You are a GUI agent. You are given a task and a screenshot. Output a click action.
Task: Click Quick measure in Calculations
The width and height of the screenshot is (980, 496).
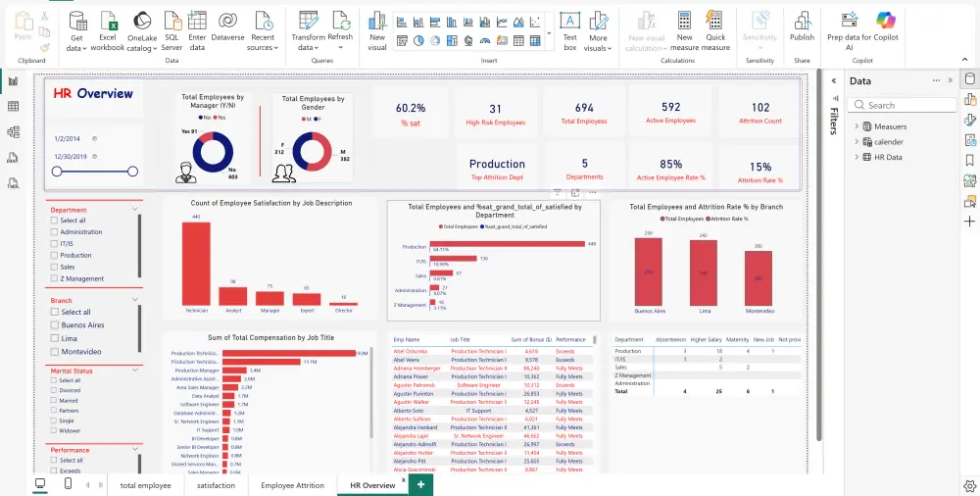click(715, 31)
